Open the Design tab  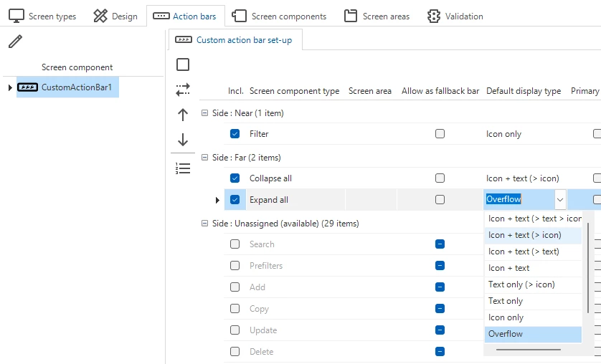pyautogui.click(x=115, y=16)
